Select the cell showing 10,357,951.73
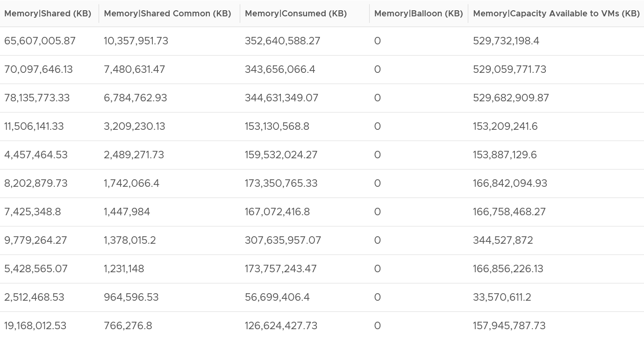The image size is (644, 339). tap(136, 41)
